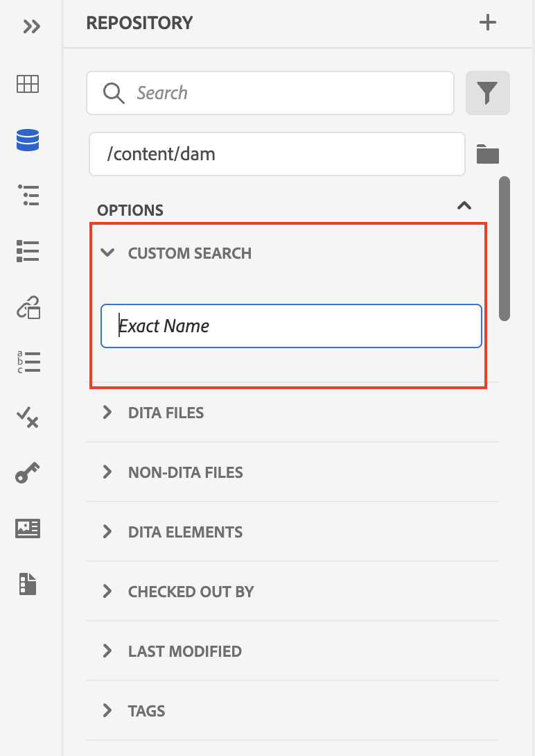Screen dimensions: 535x756
Task: Collapse the Options section
Action: pyautogui.click(x=464, y=206)
